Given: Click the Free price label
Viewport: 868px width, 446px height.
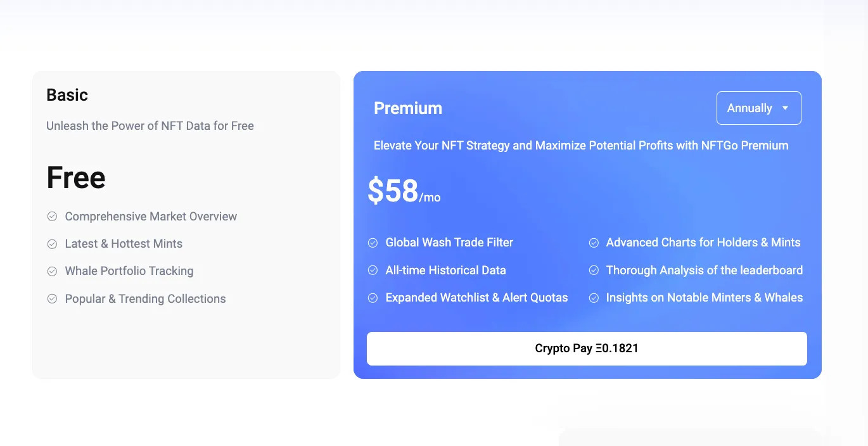Looking at the screenshot, I should coord(76,178).
